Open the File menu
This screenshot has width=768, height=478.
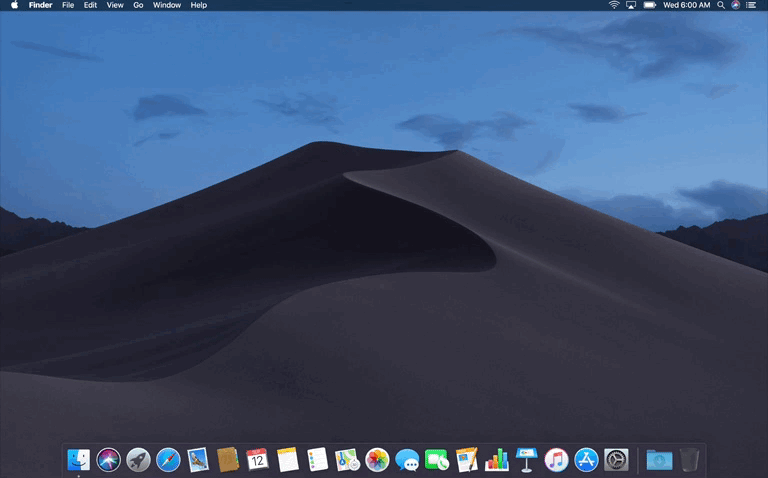pos(68,5)
